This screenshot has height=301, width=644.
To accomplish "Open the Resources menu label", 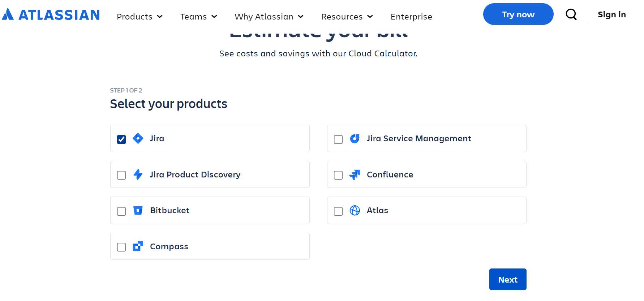I will point(342,17).
